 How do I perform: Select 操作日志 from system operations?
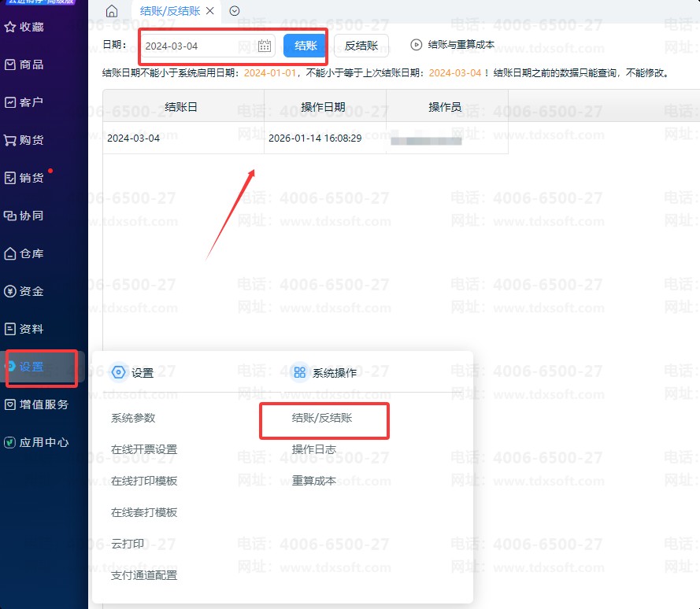pos(314,449)
